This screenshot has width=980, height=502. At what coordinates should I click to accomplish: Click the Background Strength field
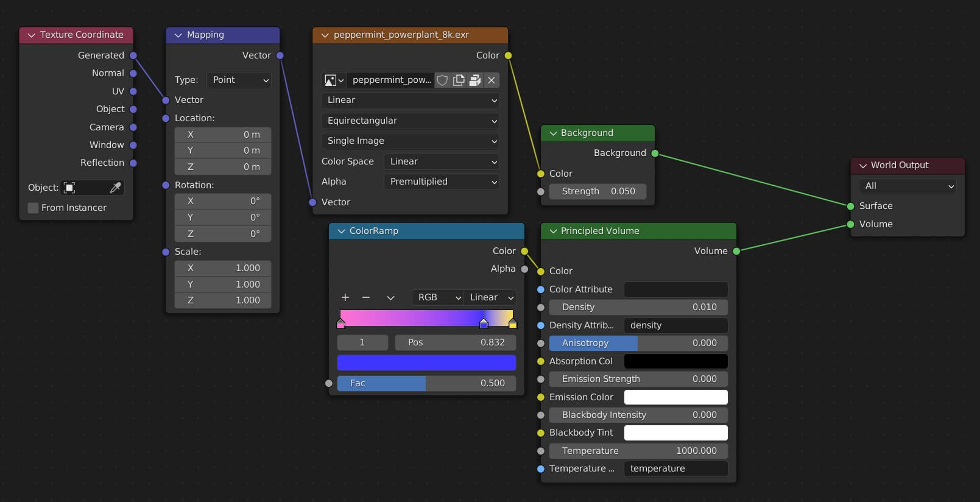point(598,191)
